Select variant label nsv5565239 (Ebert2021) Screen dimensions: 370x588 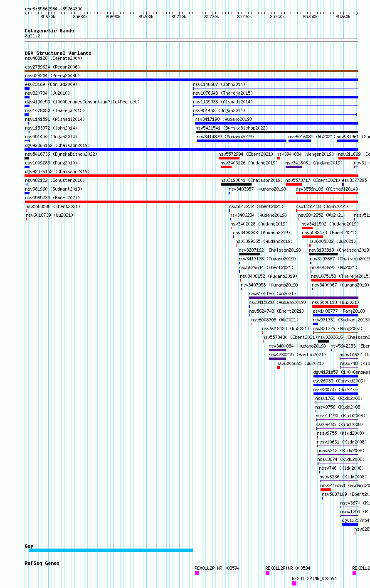click(52, 198)
